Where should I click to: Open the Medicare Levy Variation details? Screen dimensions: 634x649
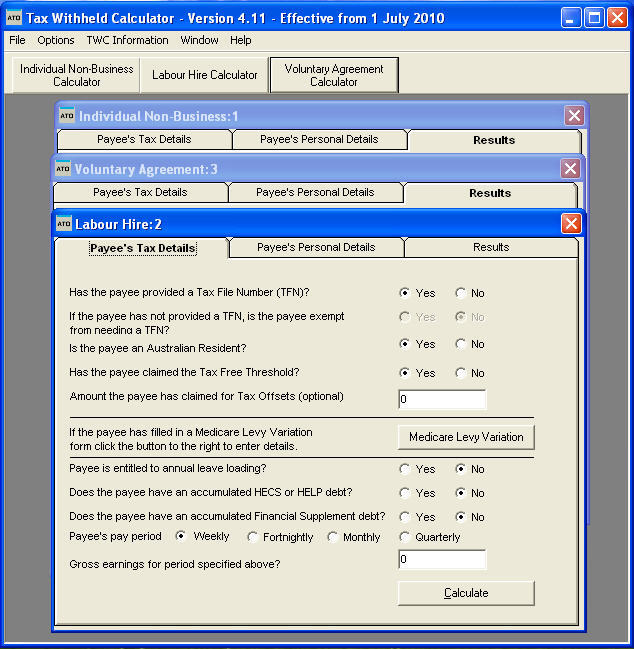click(x=466, y=437)
